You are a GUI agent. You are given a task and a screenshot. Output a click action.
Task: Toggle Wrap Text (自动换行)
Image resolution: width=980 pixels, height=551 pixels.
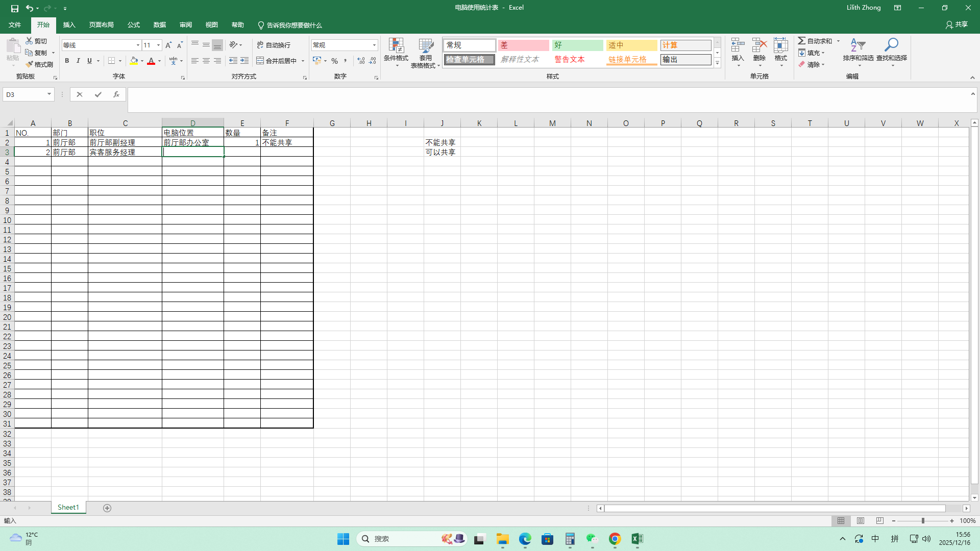274,45
